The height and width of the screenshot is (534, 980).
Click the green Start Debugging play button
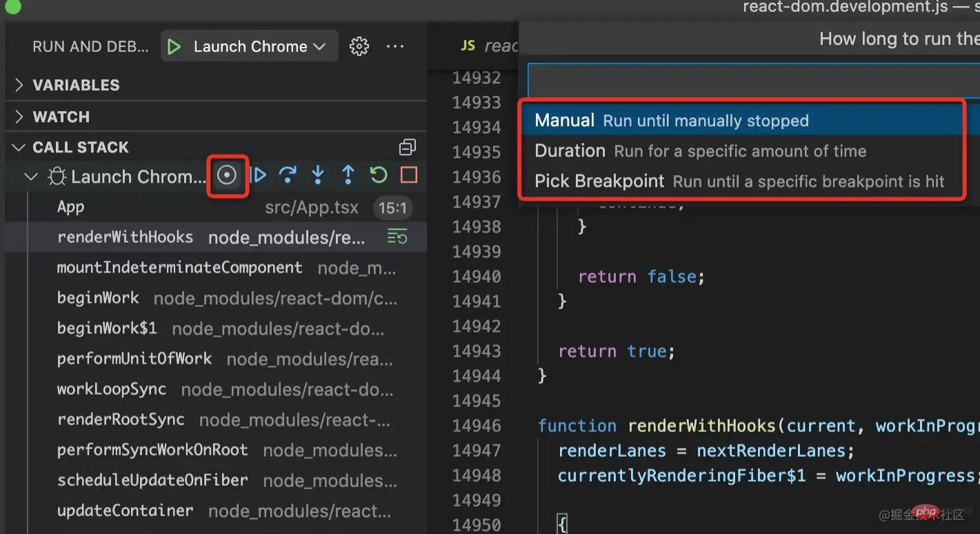pyautogui.click(x=174, y=46)
